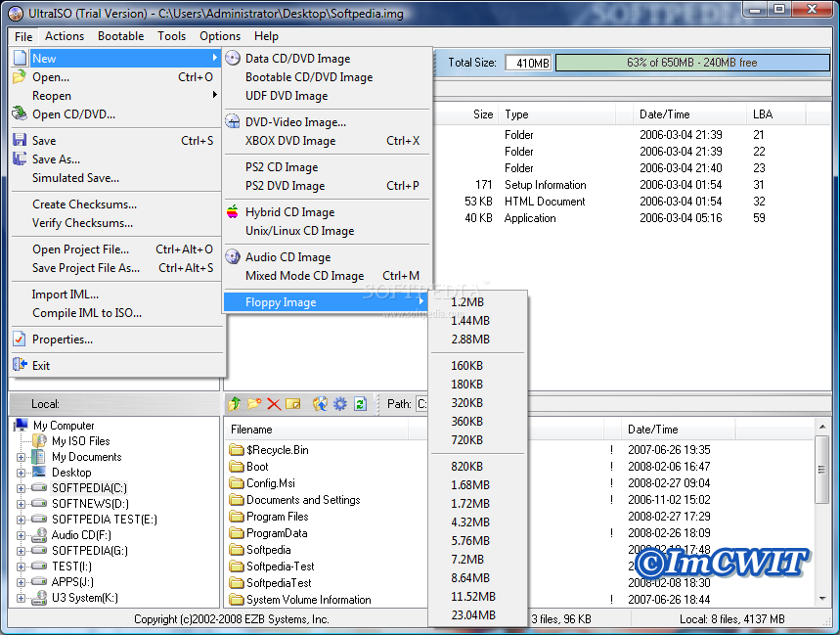Click the Save As floppy icon
The height and width of the screenshot is (635, 840).
tap(20, 159)
